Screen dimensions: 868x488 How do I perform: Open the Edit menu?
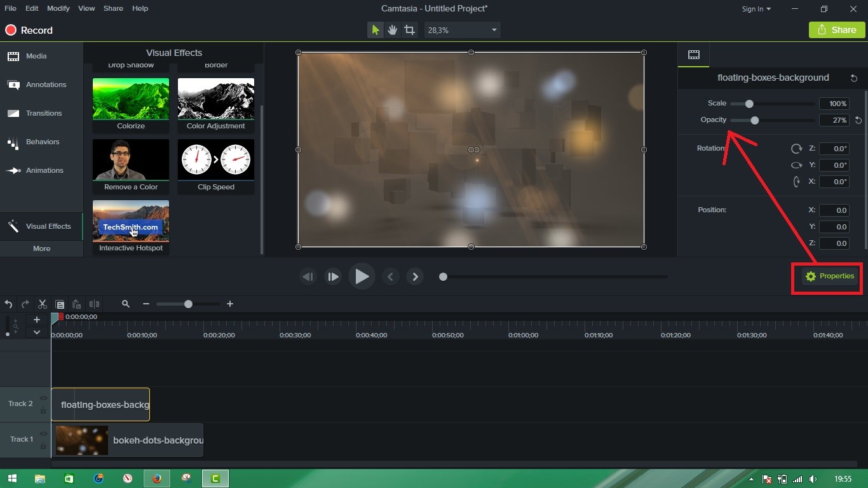point(32,8)
